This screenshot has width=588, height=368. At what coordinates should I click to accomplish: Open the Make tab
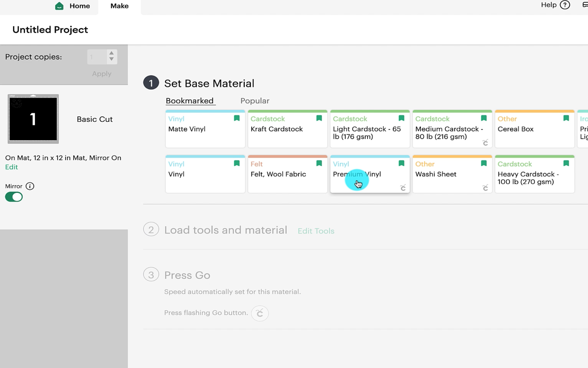click(x=119, y=6)
